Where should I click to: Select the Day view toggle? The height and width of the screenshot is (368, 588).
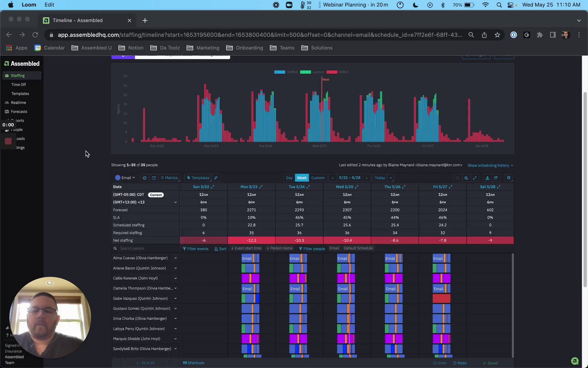pyautogui.click(x=289, y=178)
